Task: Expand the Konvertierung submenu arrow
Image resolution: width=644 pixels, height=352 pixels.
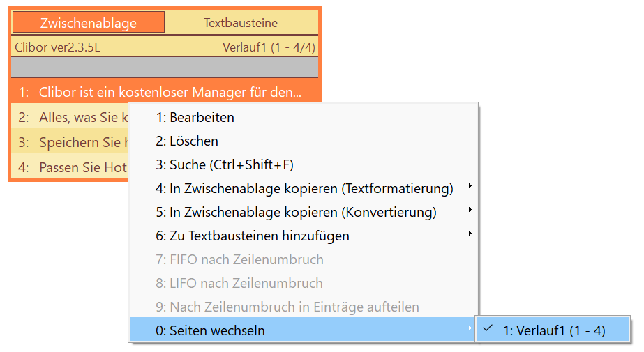Action: point(470,210)
